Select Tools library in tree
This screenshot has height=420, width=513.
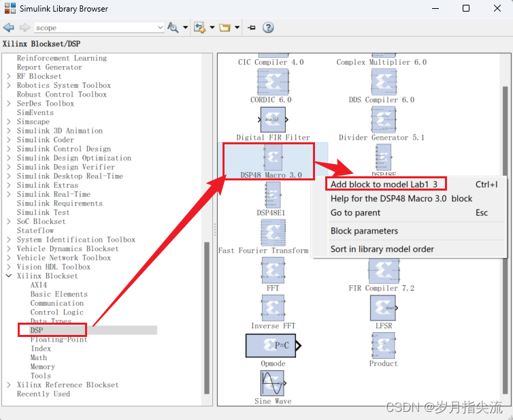click(x=41, y=376)
